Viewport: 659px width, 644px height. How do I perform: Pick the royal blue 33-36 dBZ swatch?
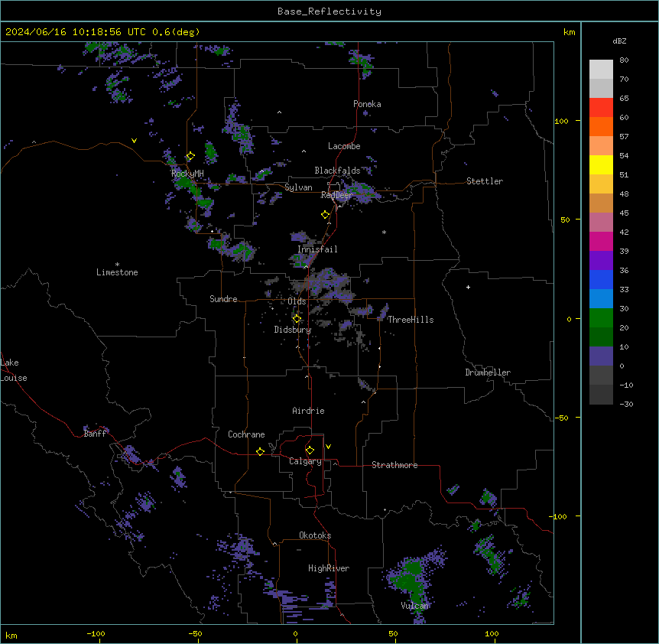pos(601,280)
